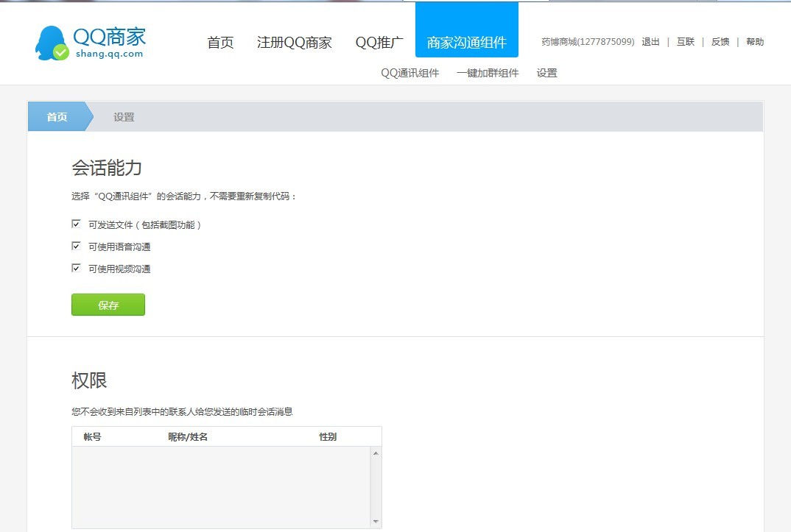Open the 反馈 feedback link
The width and height of the screenshot is (791, 532).
point(720,42)
